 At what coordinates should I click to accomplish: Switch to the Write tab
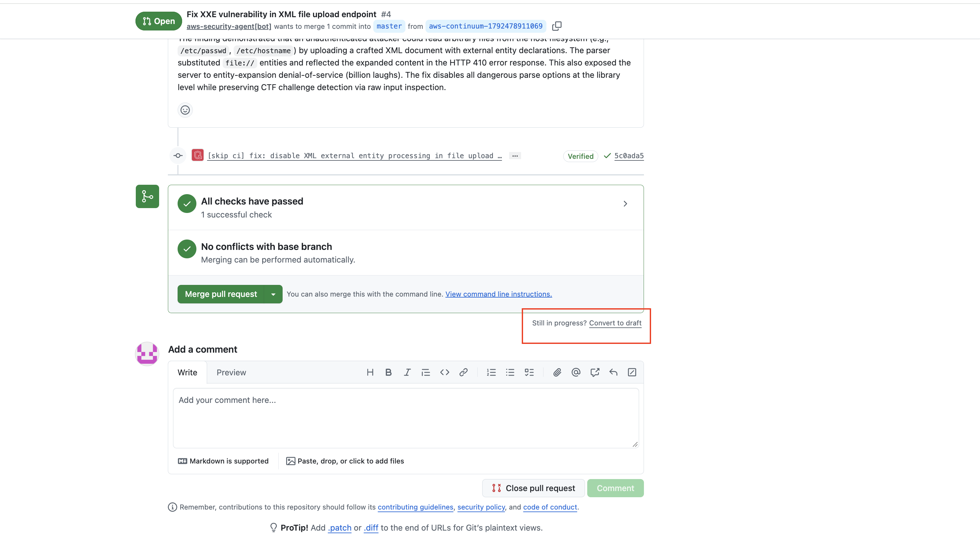pos(187,372)
